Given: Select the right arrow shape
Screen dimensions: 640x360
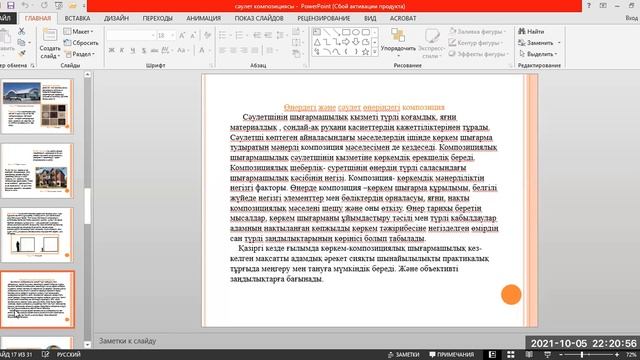Looking at the screenshot, I should [x=346, y=42].
